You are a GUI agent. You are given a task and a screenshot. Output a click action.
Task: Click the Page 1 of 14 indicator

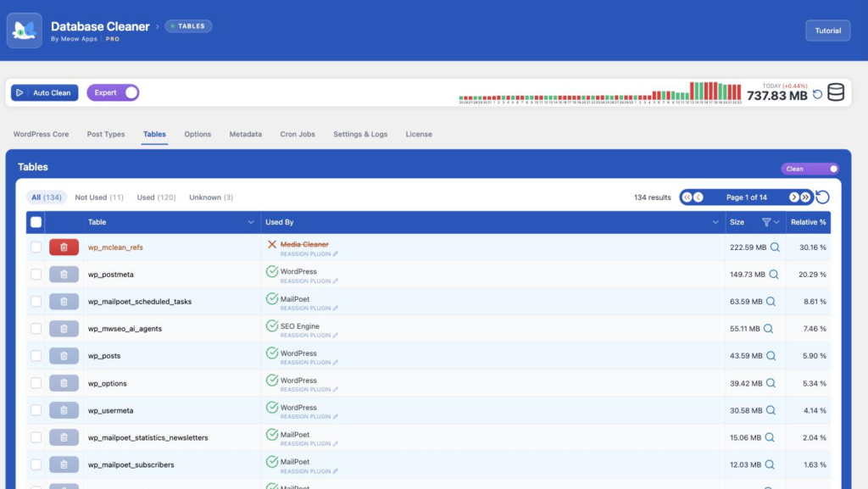click(746, 197)
